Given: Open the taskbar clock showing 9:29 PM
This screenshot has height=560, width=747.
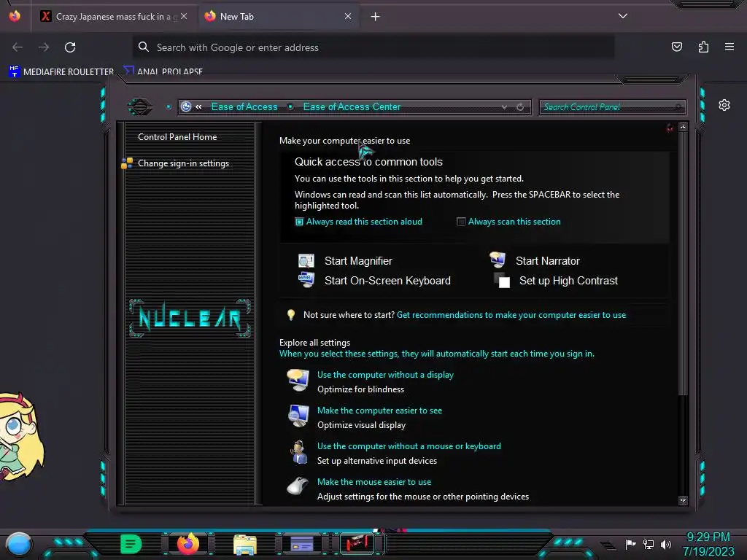Looking at the screenshot, I should (x=708, y=544).
